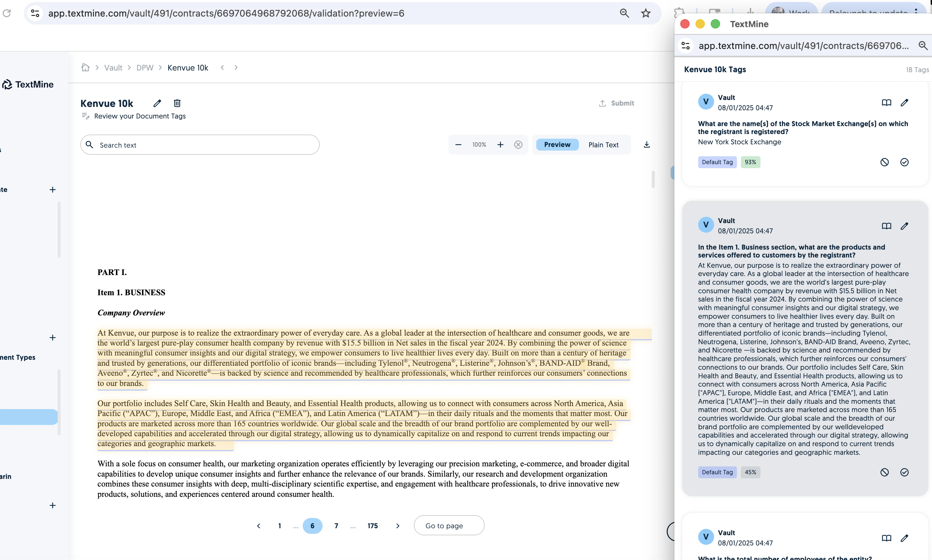Click Default Tag badge on Stock Exchange card

click(717, 162)
